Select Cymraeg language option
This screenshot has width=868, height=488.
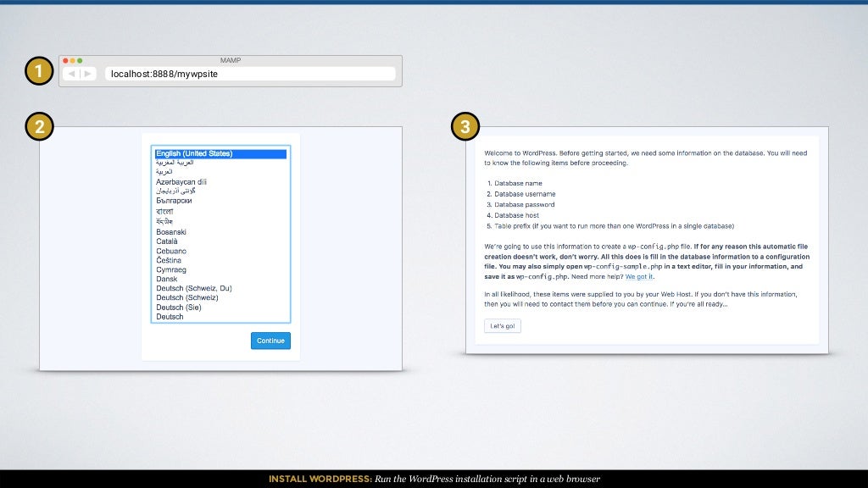click(171, 269)
